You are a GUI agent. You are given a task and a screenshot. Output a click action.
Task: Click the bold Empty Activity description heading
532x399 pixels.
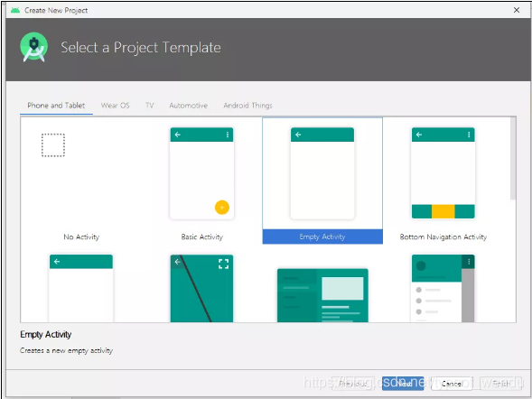pyautogui.click(x=46, y=335)
